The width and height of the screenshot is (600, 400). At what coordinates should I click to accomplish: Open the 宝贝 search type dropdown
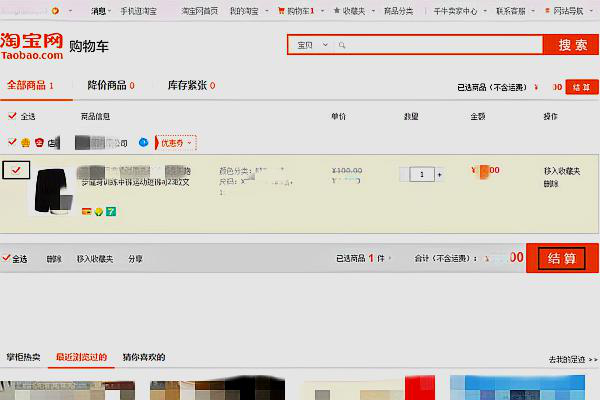coord(313,45)
